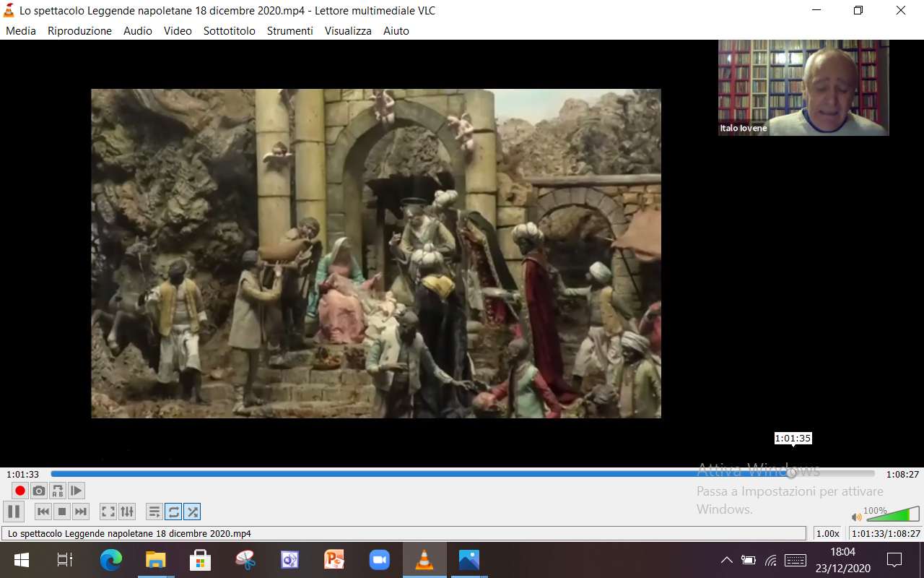Open the Aiuto menu

pos(396,31)
